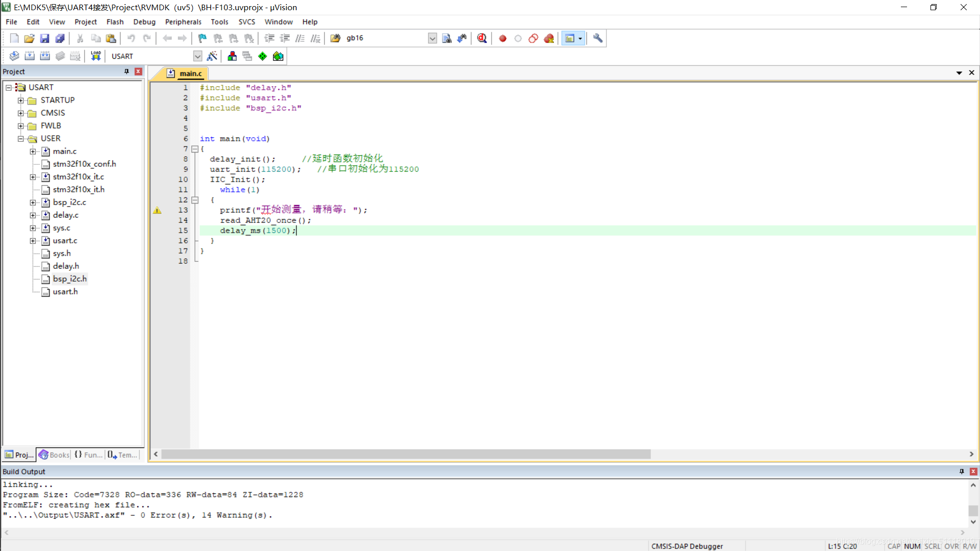This screenshot has width=980, height=551.
Task: Click the editor horizontal scrollbar thumb
Action: coord(406,454)
